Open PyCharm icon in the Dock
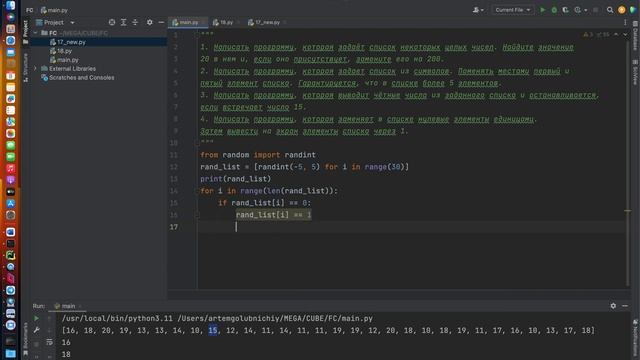The width and height of the screenshot is (640, 360). tap(11, 256)
